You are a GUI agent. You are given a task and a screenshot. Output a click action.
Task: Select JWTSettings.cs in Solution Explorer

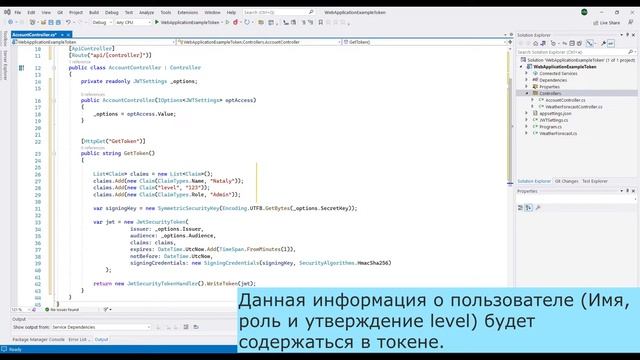pos(553,120)
